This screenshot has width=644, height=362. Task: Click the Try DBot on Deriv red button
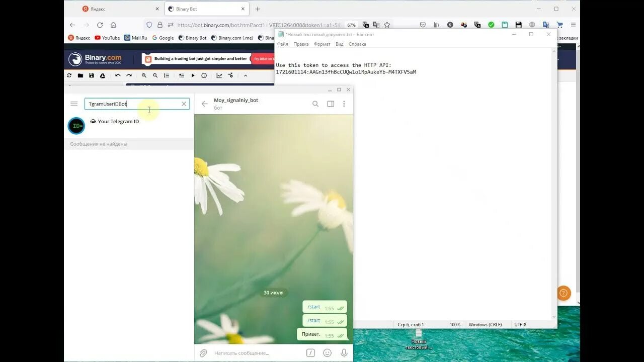coord(263,59)
